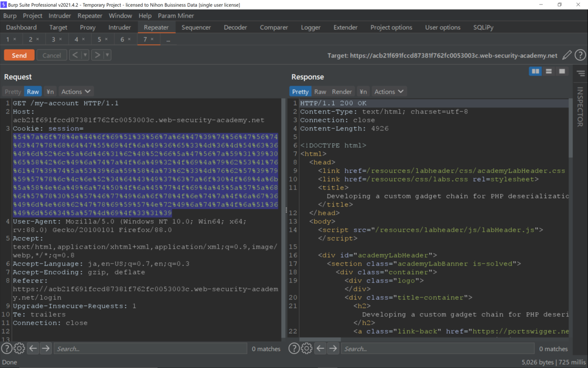Go forward to next request in history

(97, 55)
